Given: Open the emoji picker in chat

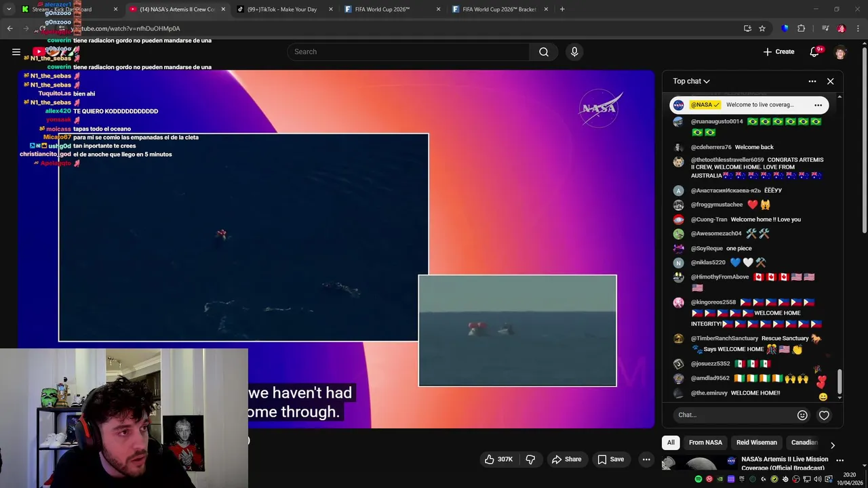Looking at the screenshot, I should (x=802, y=415).
